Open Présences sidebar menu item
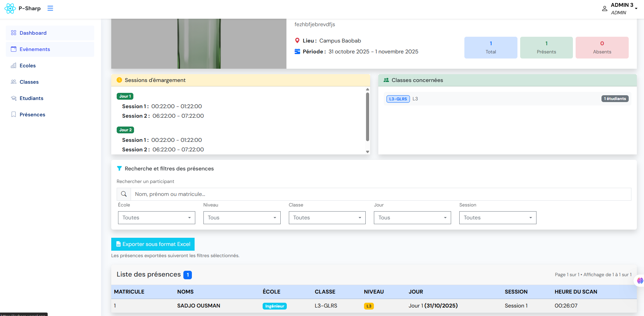Viewport: 644px width, 316px height. point(50,115)
